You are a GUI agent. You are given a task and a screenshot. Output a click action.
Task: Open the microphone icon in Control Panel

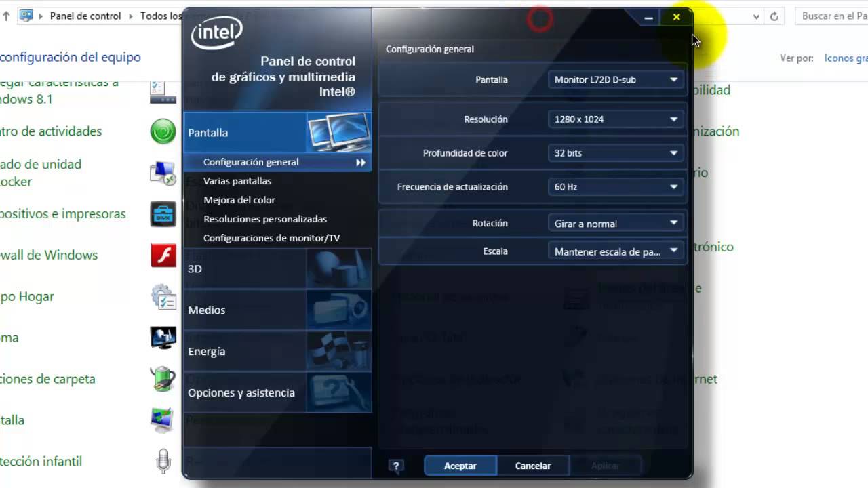pos(163,462)
